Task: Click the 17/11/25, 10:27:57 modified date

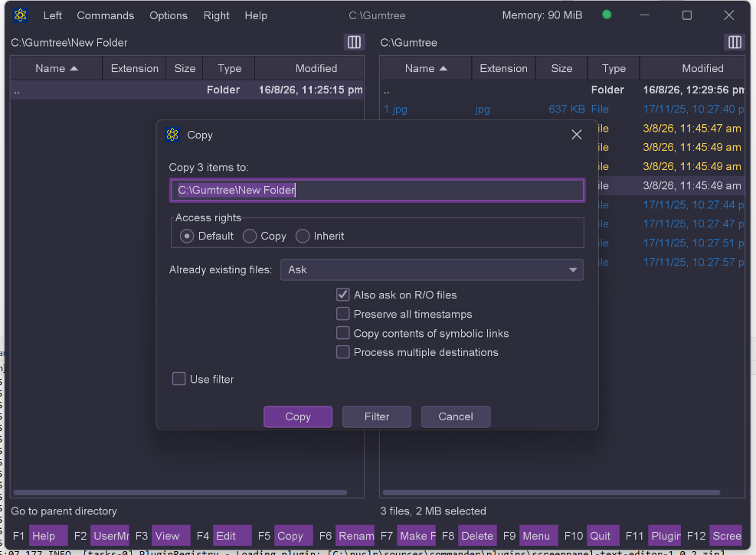Action: tap(693, 262)
